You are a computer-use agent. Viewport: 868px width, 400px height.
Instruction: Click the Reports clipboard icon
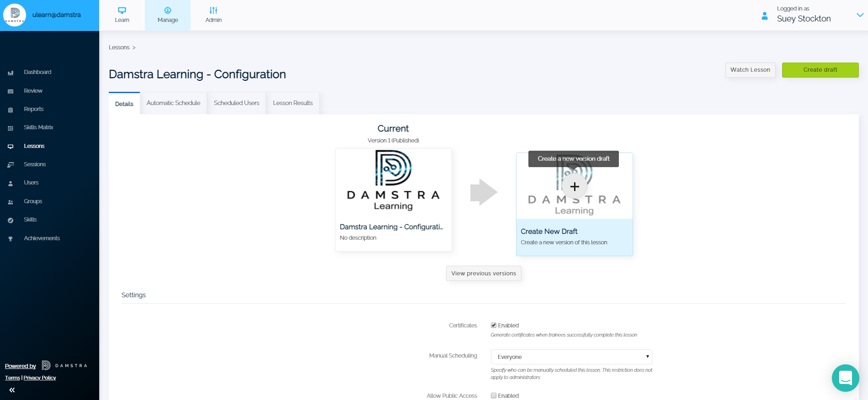click(11, 110)
